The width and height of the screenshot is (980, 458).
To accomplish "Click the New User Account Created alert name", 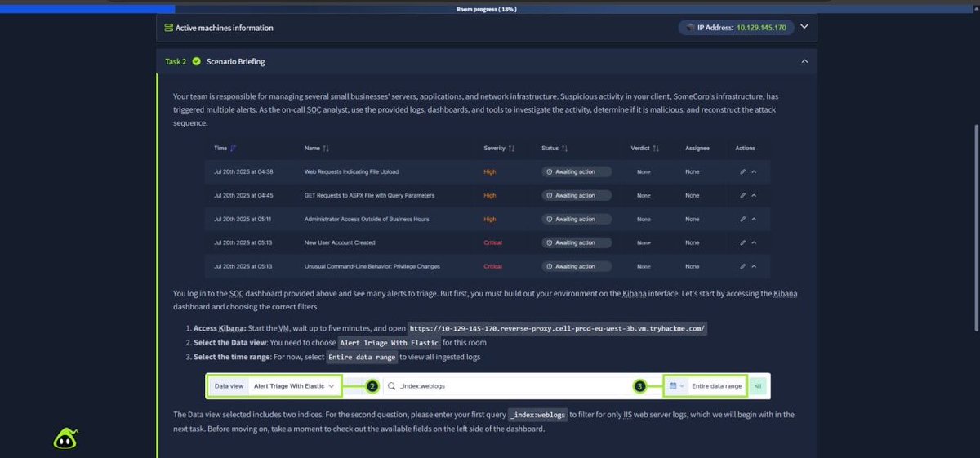I will click(x=340, y=243).
